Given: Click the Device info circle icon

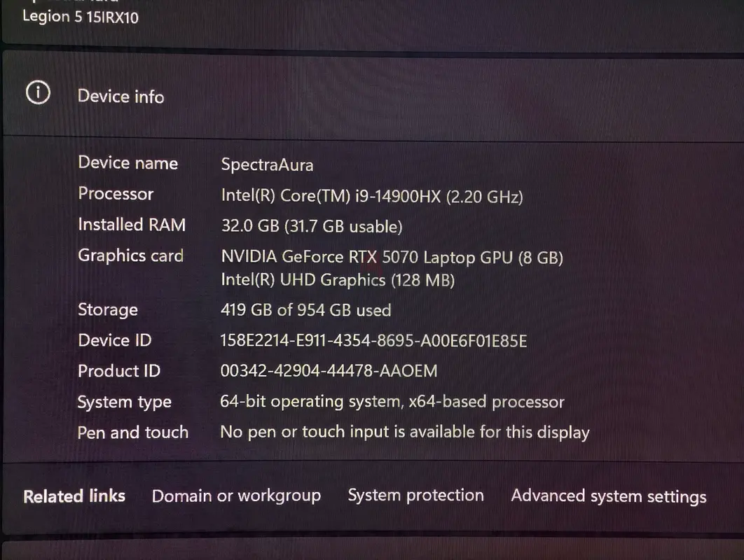Looking at the screenshot, I should [38, 92].
